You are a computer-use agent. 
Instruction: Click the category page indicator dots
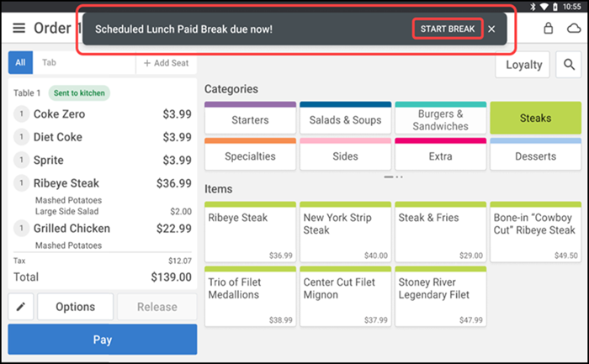393,177
